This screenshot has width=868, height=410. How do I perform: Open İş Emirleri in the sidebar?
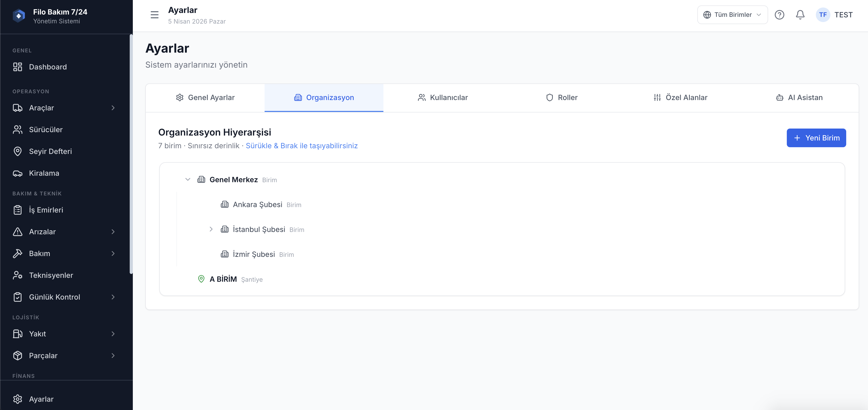pos(46,210)
